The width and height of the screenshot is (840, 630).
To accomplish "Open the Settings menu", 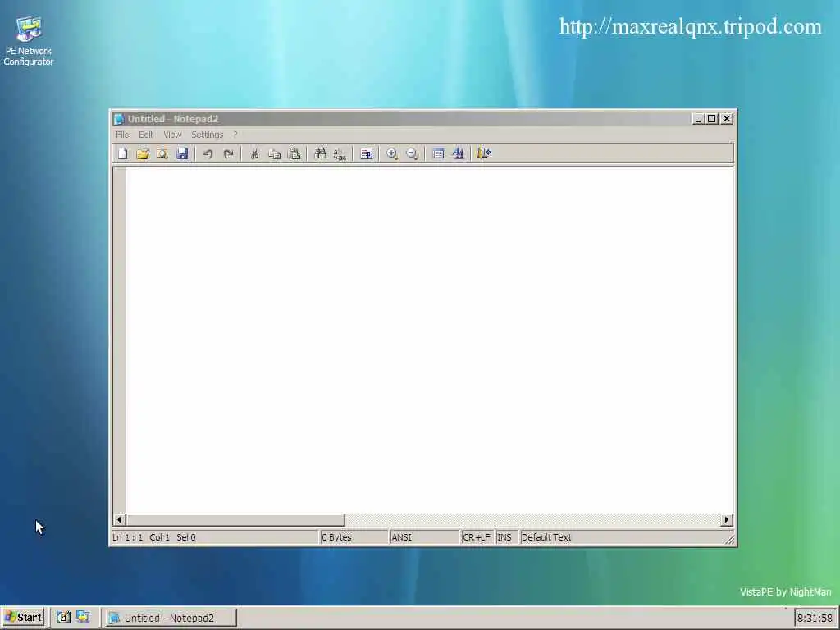I will click(x=207, y=135).
